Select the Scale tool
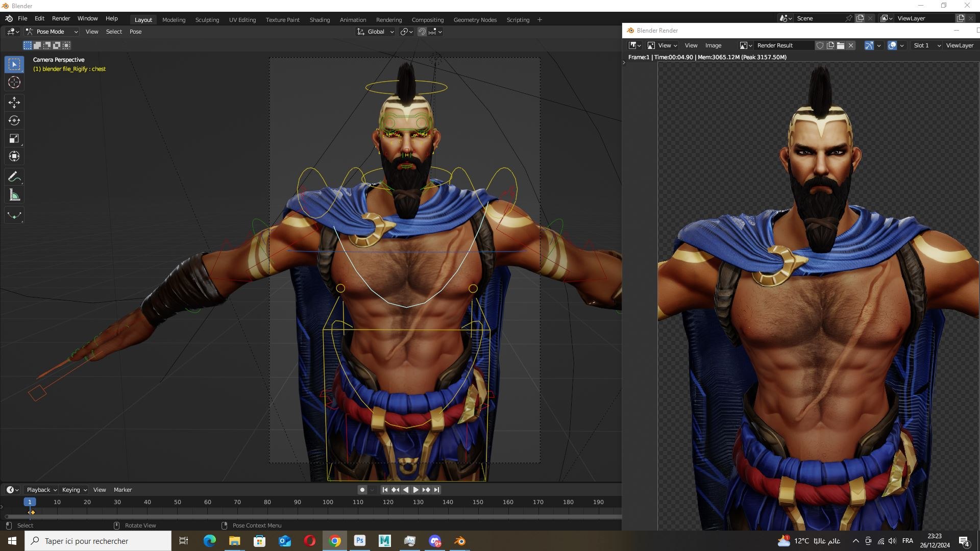This screenshot has height=551, width=980. (x=14, y=138)
